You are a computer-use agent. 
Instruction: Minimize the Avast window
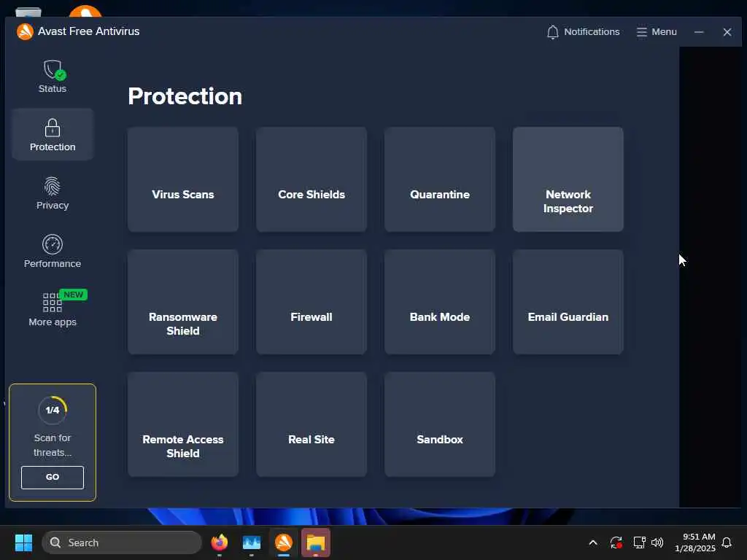click(x=699, y=32)
